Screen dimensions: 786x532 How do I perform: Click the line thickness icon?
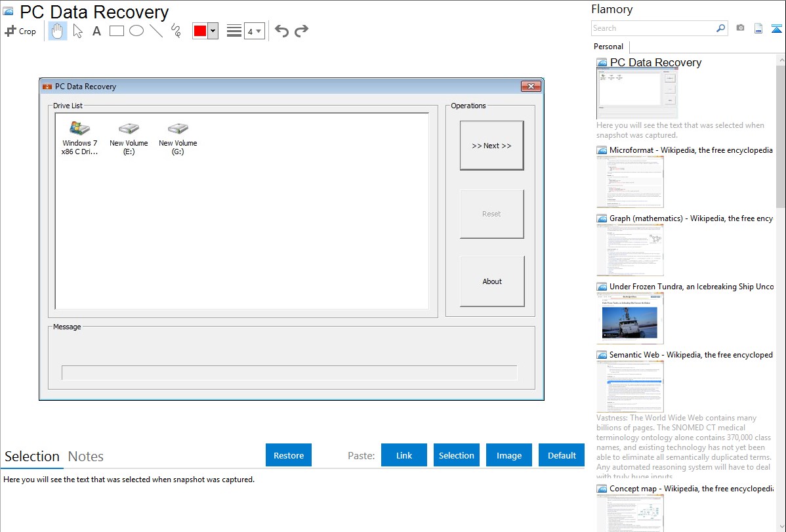[x=234, y=31]
